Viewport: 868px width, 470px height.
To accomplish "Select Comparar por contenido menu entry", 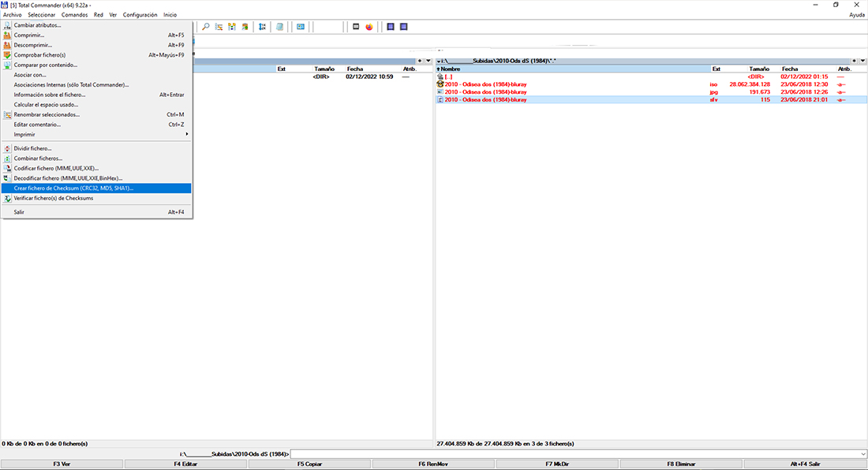I will (96, 65).
